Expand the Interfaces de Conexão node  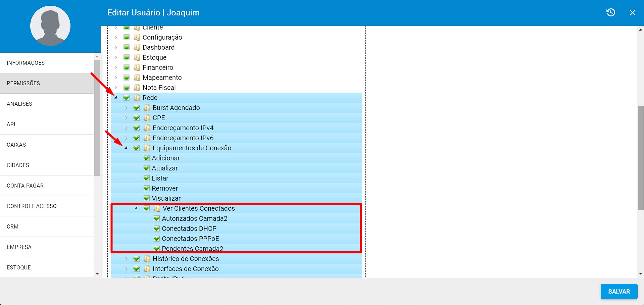point(126,269)
